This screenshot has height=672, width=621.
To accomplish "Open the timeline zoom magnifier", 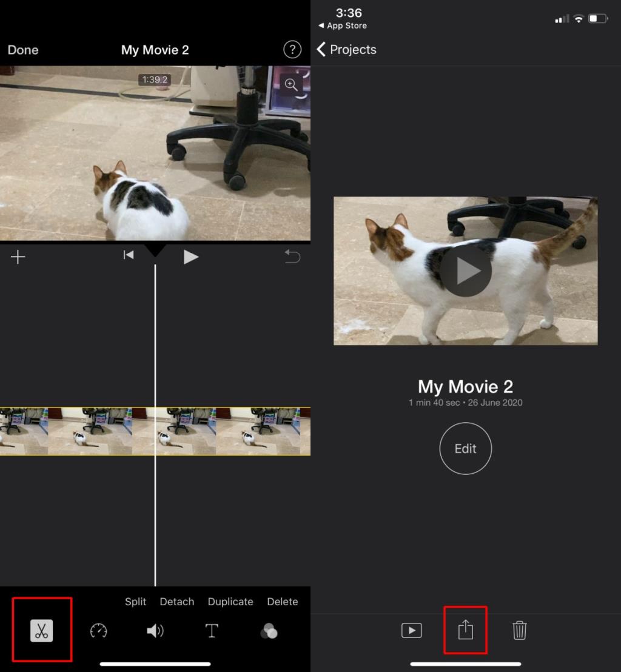I will (291, 84).
